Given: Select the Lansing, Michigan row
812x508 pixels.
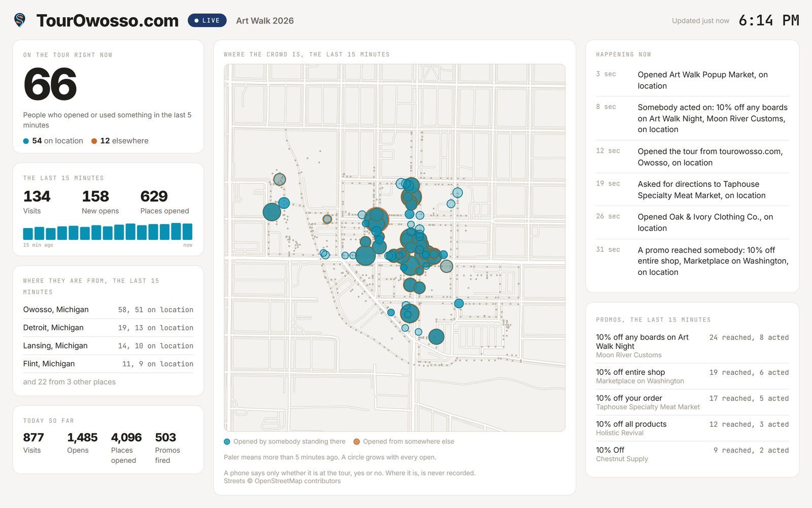Looking at the screenshot, I should (x=108, y=346).
